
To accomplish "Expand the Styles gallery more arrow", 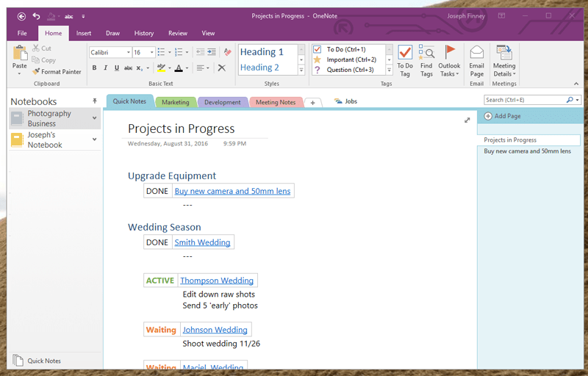I will point(301,70).
